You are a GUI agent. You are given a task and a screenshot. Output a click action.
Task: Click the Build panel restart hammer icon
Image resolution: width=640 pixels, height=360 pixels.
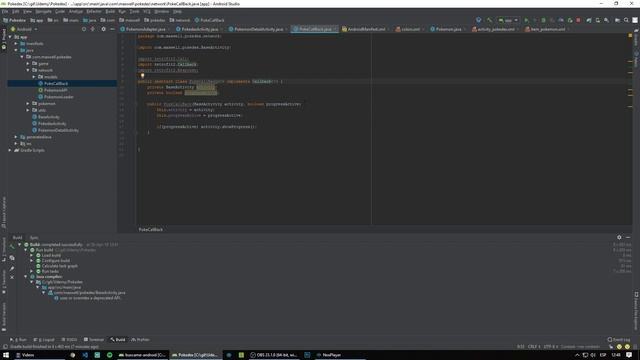click(12, 247)
